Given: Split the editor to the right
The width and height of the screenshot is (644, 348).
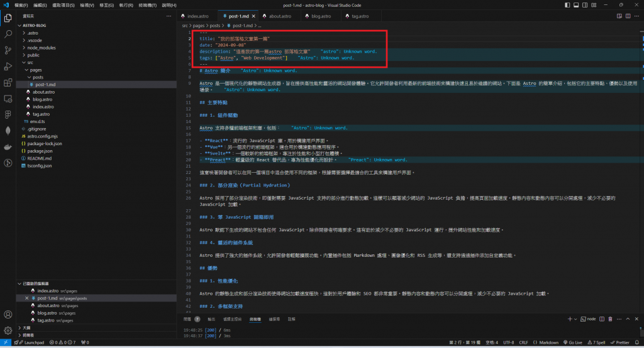Looking at the screenshot, I should 628,16.
